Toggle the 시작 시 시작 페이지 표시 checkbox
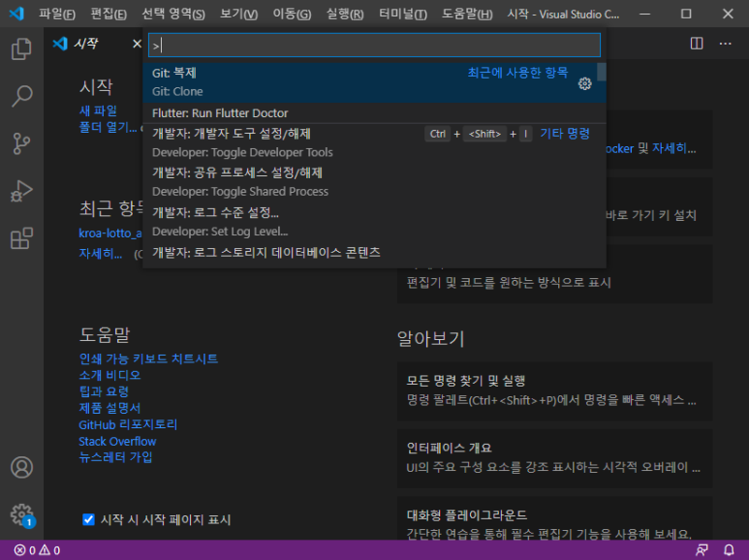This screenshot has height=560, width=749. tap(88, 519)
